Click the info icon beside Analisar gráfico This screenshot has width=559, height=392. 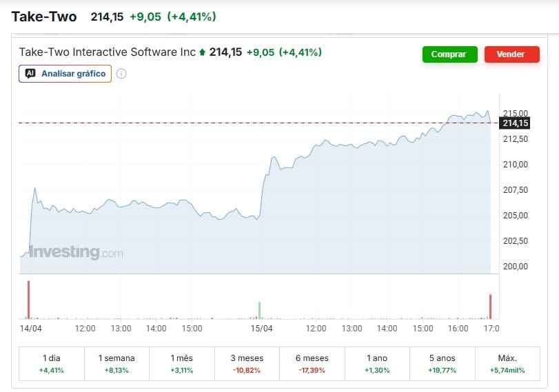click(x=121, y=74)
